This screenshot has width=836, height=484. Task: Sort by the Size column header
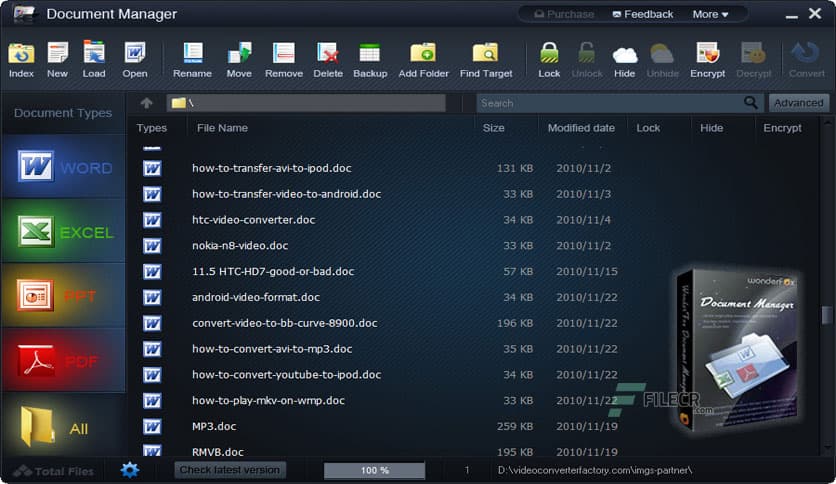pyautogui.click(x=493, y=128)
